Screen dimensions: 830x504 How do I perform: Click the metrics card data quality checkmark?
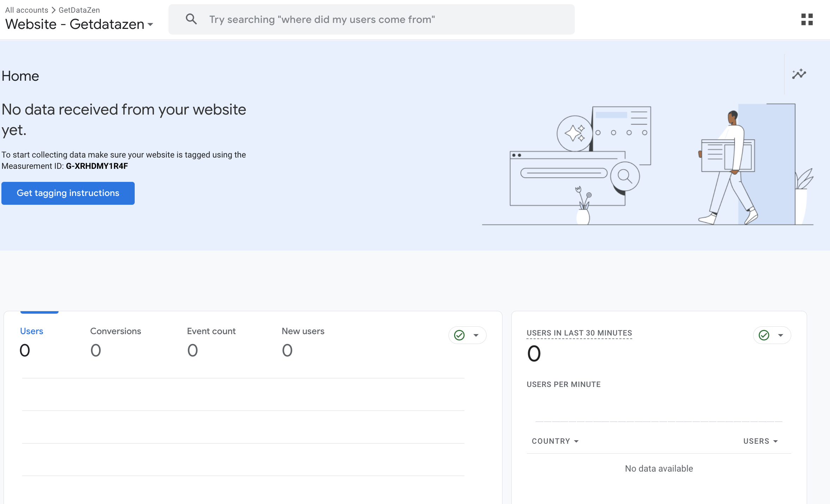(x=459, y=335)
